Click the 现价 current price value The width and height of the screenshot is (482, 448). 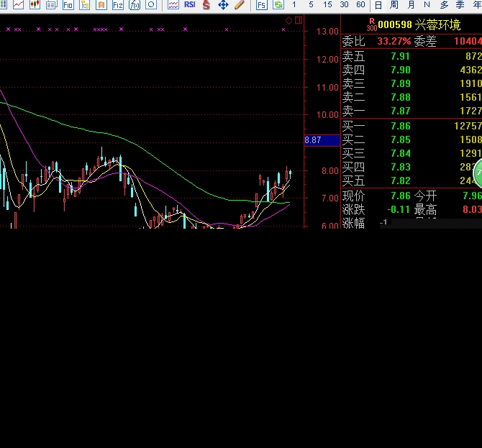(x=400, y=196)
